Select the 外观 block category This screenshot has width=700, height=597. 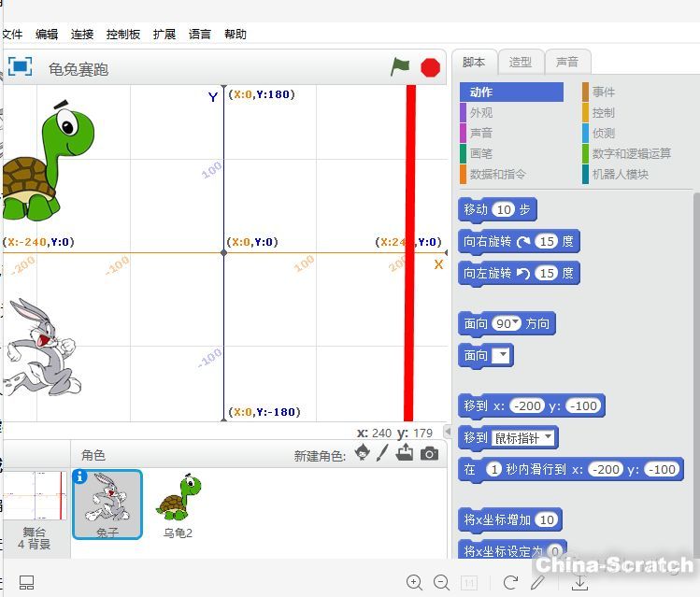(x=481, y=112)
